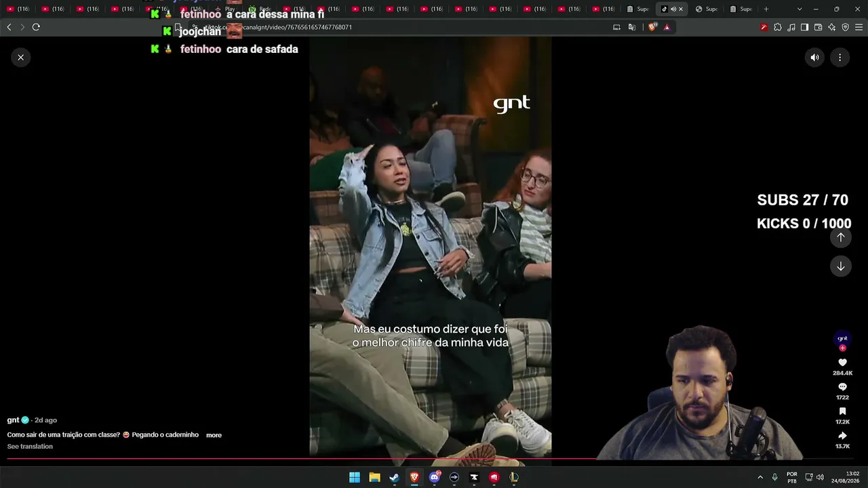Share the video with the arrow icon

(842, 436)
